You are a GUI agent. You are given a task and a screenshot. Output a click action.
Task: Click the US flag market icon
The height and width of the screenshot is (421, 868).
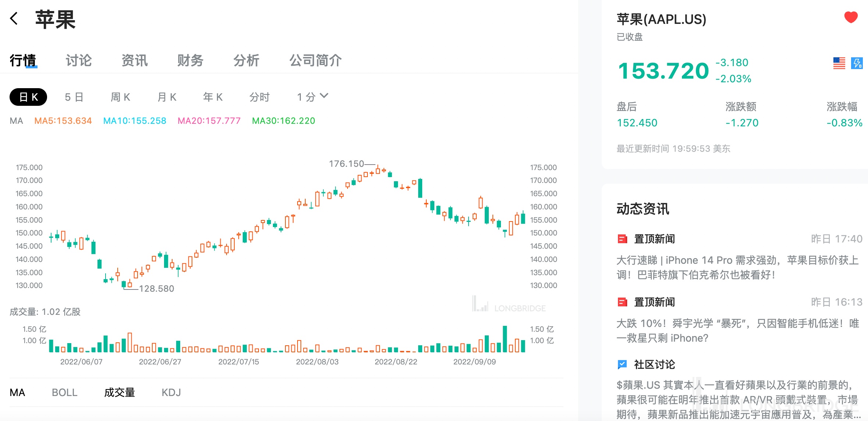[839, 63]
